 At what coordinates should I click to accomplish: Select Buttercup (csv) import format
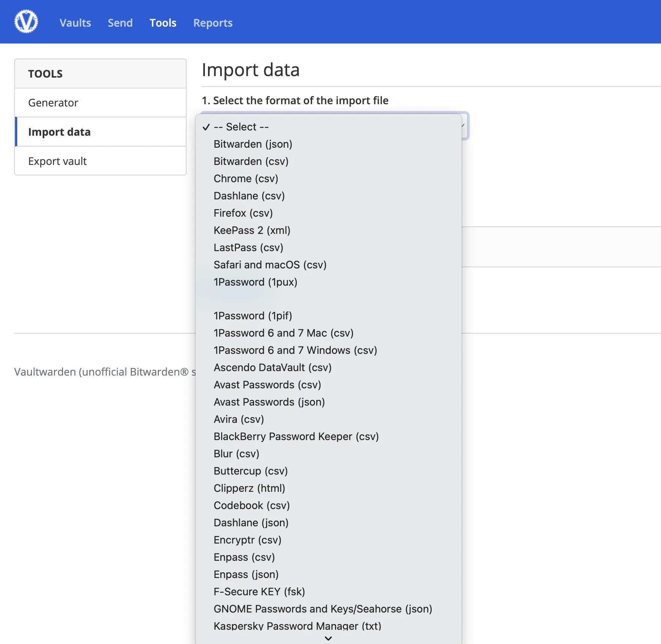pos(250,471)
